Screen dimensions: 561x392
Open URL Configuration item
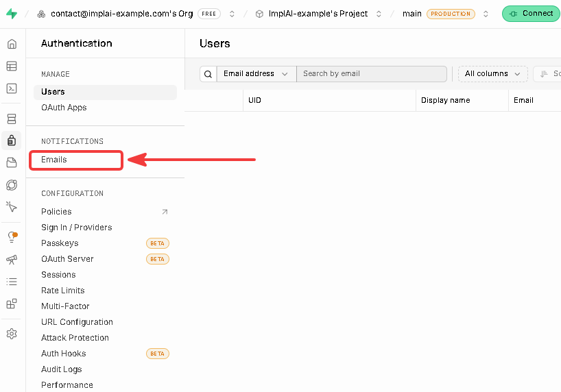pos(77,322)
